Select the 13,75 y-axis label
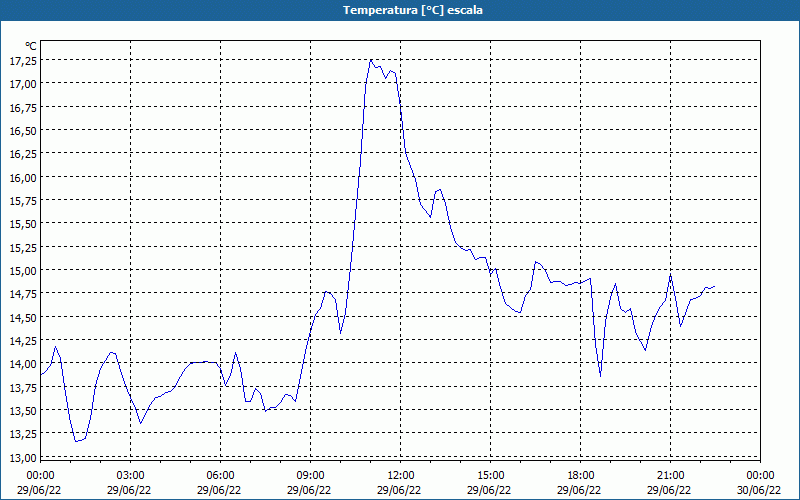The height and width of the screenshot is (500, 800). 23,387
